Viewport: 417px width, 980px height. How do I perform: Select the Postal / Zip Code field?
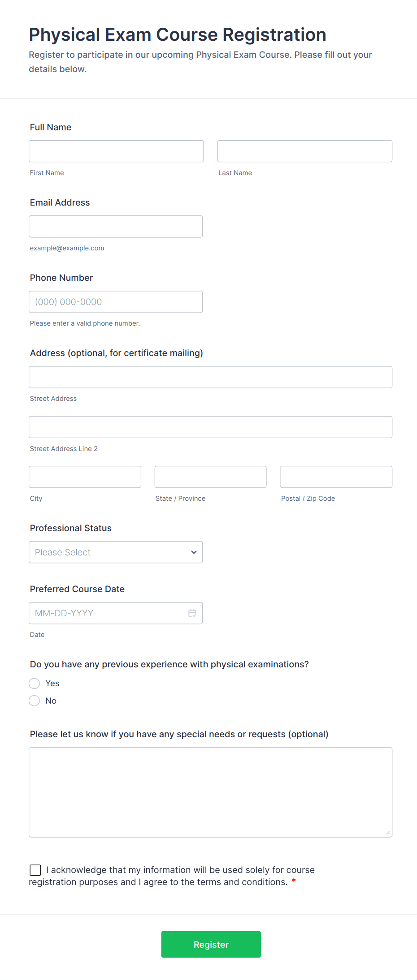tap(336, 477)
